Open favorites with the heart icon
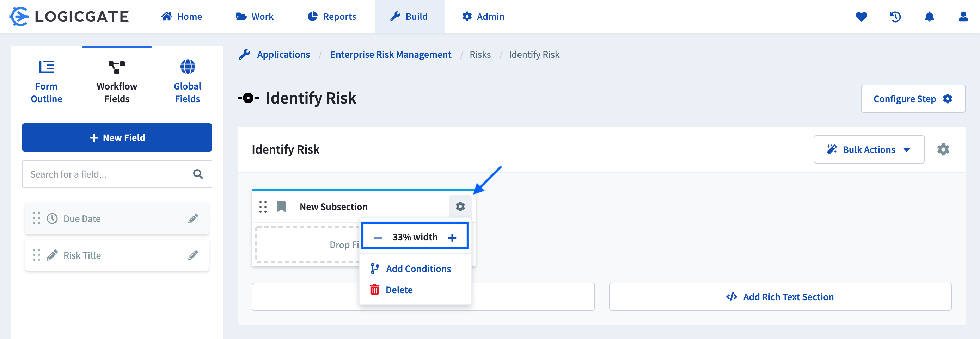 [x=862, y=16]
